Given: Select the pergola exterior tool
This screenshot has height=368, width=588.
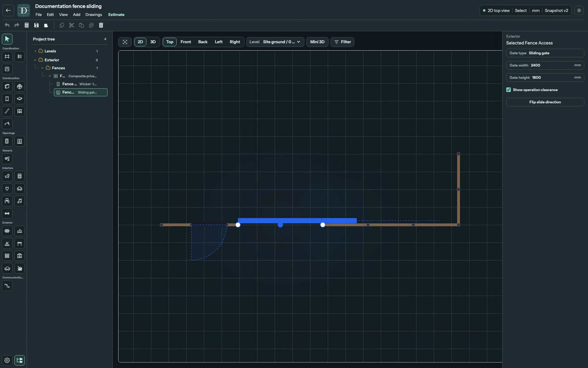Looking at the screenshot, I should point(20,243).
